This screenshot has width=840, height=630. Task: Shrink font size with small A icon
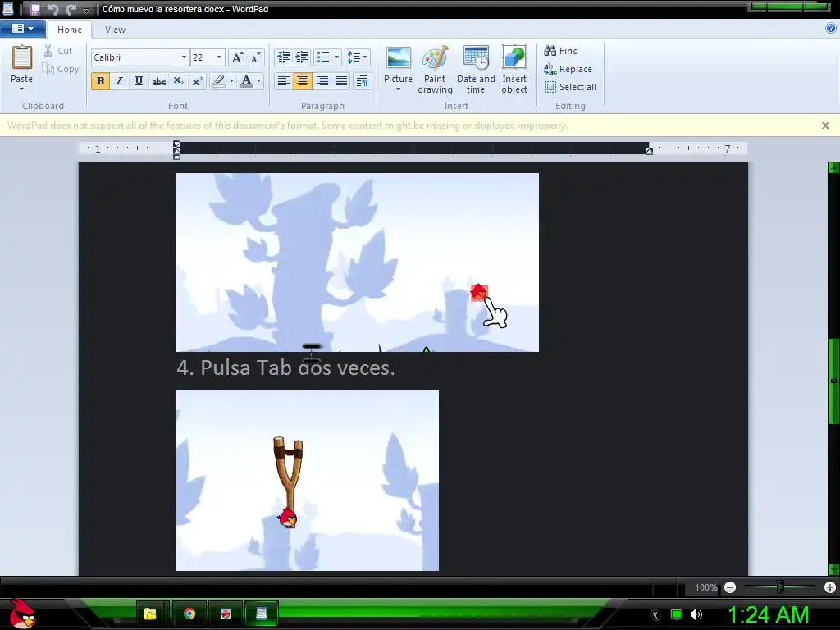click(256, 57)
